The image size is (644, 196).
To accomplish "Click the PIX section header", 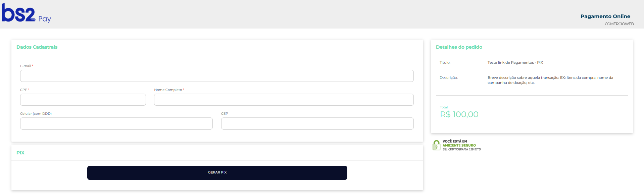I will [20, 153].
